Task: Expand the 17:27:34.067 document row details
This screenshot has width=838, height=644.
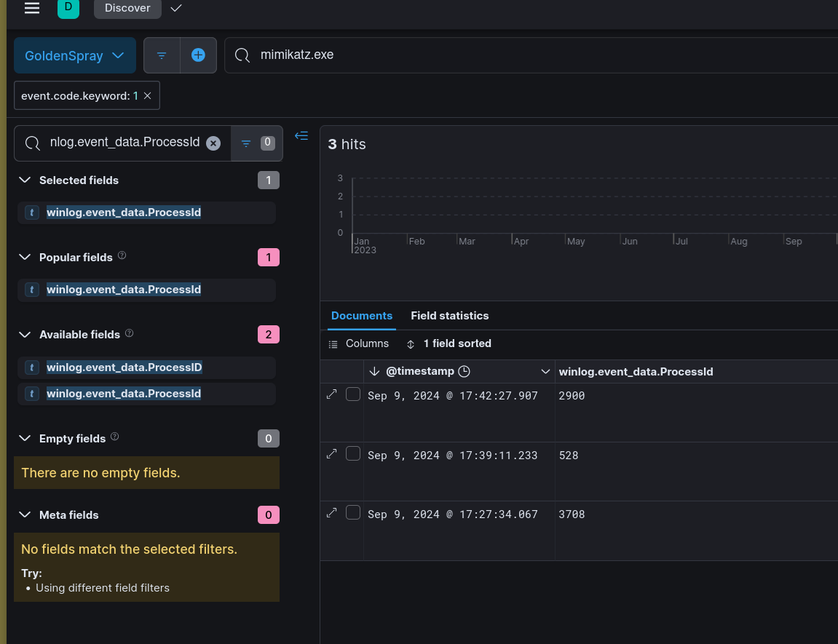Action: (332, 512)
